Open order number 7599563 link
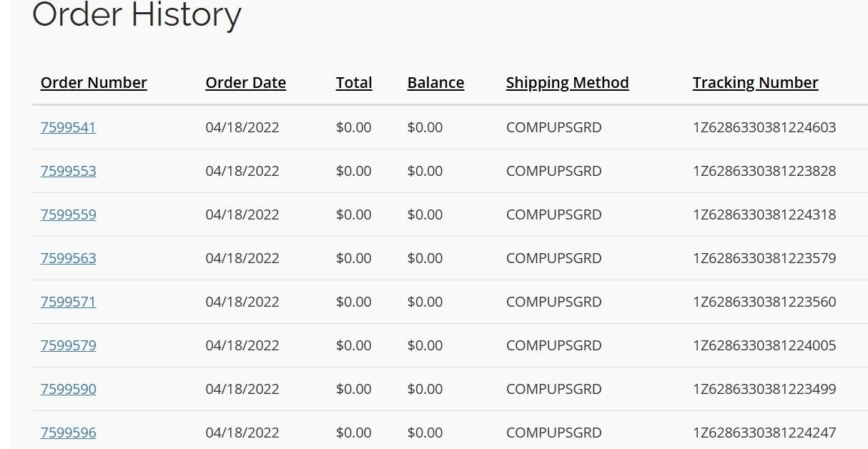 coord(68,258)
